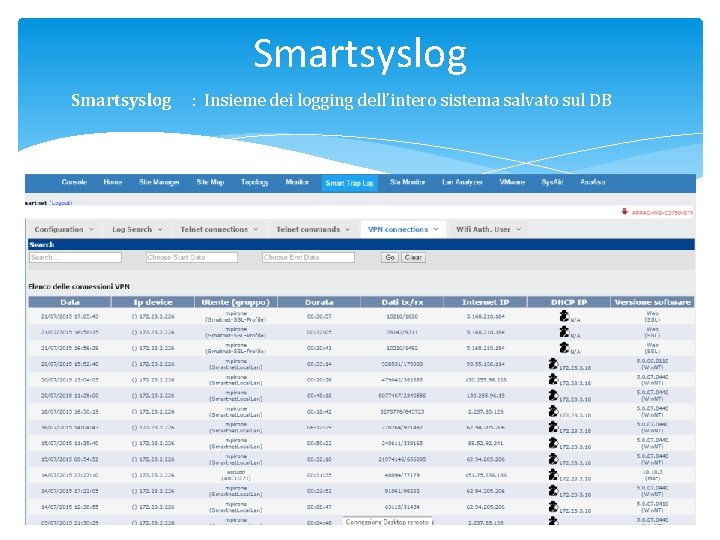Click the Choose End Date field
Viewport: 720px width, 540px height.
point(309,258)
